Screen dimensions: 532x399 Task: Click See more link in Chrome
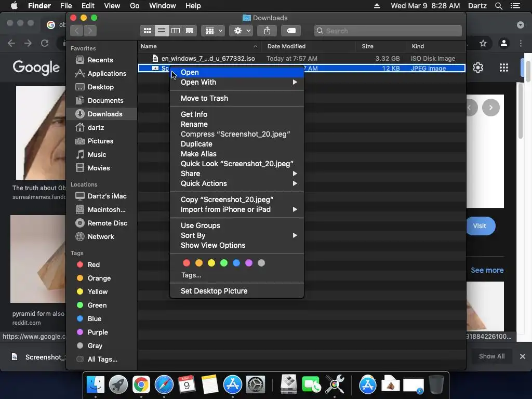pos(487,270)
